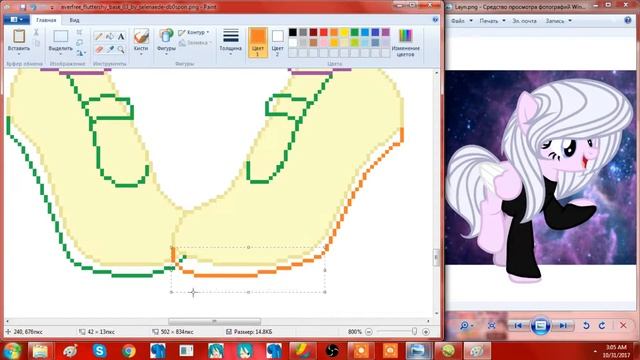The width and height of the screenshot is (640, 360).
Task: Open Изменение цветов (Edit colors)
Action: coord(405,42)
